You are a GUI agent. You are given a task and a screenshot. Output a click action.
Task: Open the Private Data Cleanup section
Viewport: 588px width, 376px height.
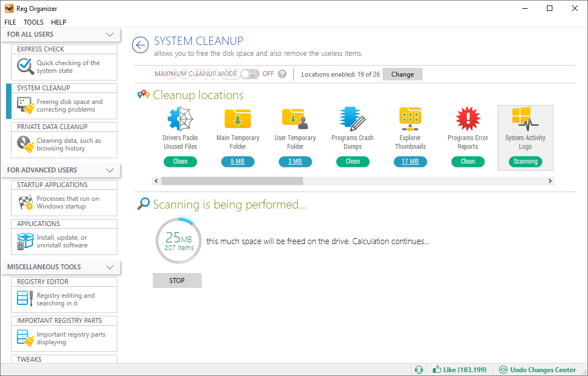tap(64, 140)
